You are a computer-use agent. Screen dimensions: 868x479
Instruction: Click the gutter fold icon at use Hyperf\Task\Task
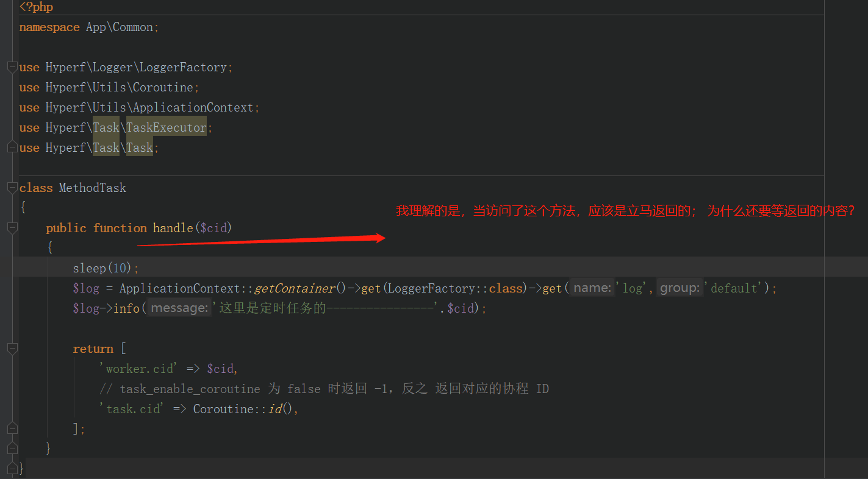12,147
